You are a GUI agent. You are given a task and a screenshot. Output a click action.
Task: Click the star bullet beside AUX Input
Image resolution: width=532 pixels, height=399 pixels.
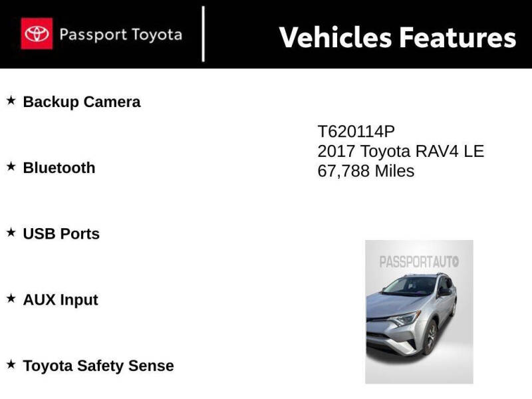[11, 298]
